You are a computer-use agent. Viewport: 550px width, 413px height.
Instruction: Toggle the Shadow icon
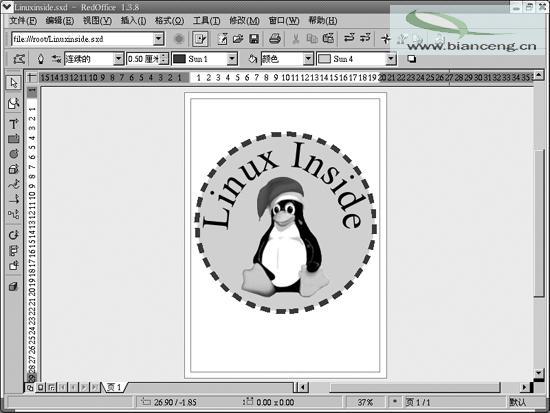[412, 59]
